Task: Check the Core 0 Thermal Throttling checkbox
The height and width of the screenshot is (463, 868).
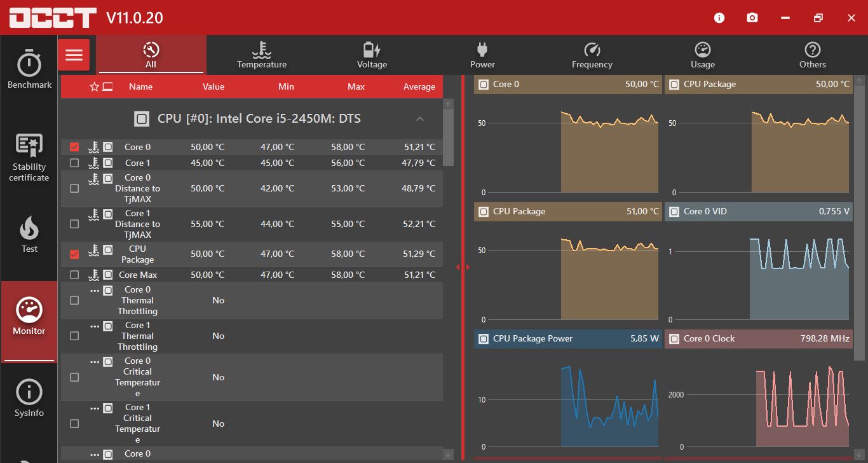Action: coord(74,300)
